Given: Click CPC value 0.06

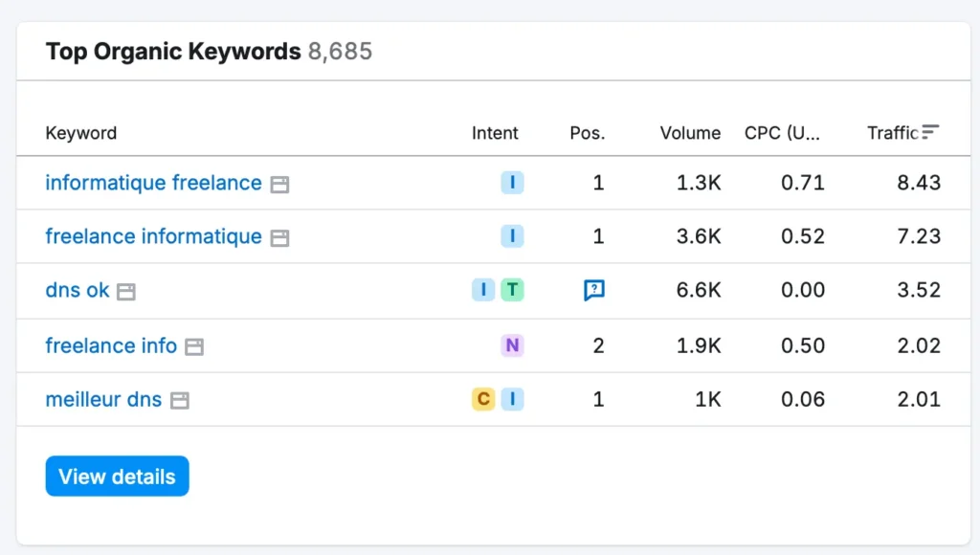Looking at the screenshot, I should pyautogui.click(x=803, y=399).
